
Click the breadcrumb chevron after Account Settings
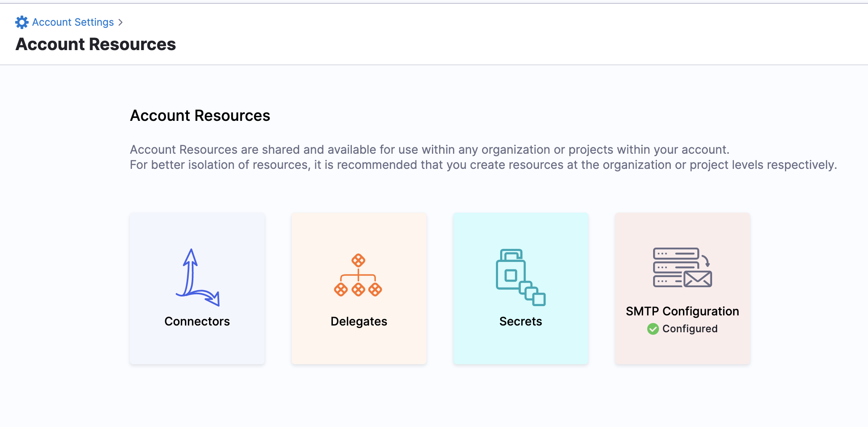(x=121, y=22)
